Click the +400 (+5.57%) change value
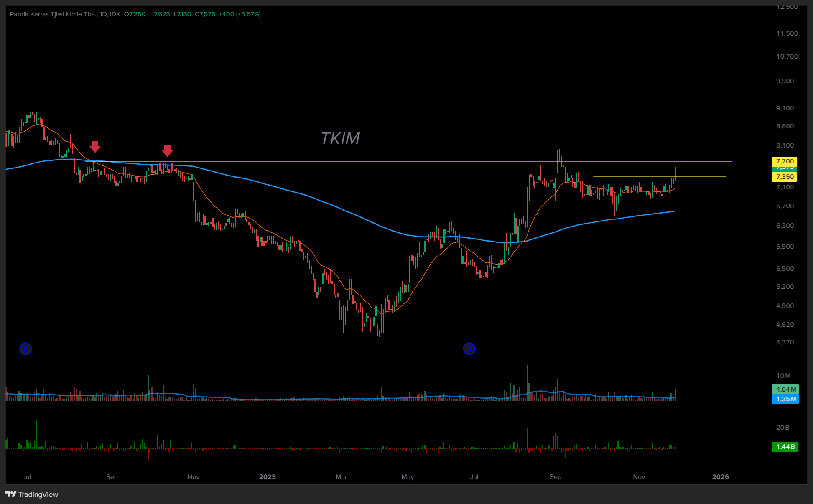Viewport: 813px width, 504px height. (240, 14)
